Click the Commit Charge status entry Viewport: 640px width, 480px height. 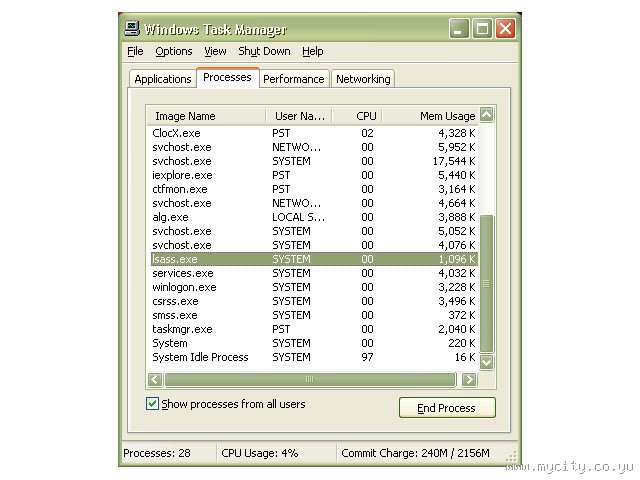point(415,453)
